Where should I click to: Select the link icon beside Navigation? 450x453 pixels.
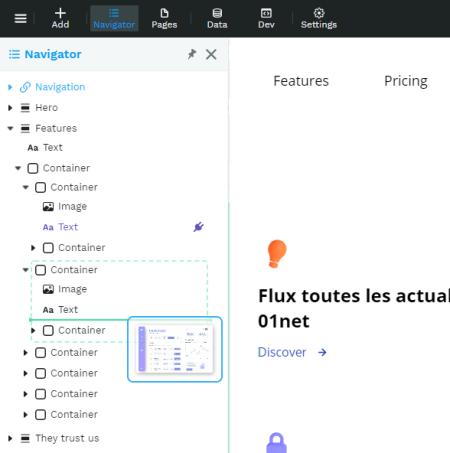pyautogui.click(x=25, y=87)
